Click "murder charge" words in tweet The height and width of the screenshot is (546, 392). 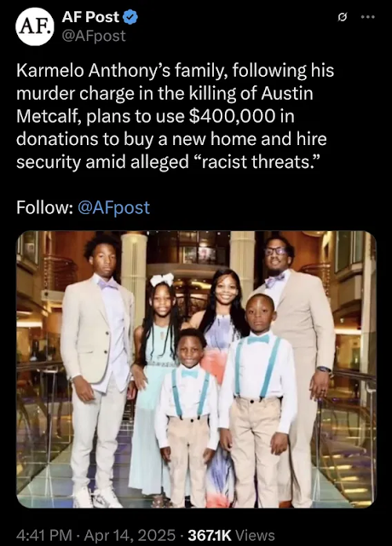(75, 94)
